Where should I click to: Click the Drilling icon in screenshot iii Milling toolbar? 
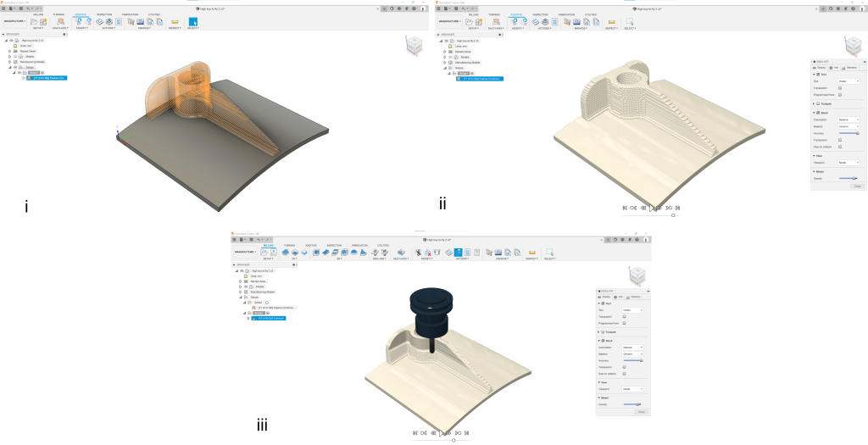tap(376, 253)
